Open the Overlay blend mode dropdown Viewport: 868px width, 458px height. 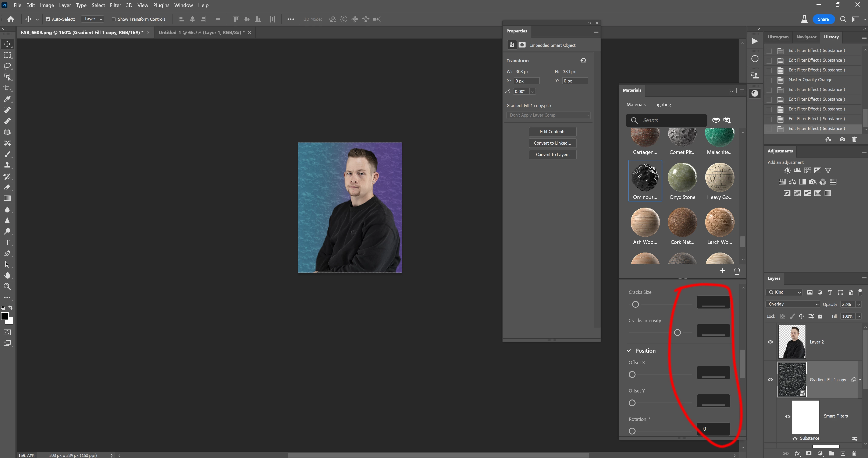pyautogui.click(x=792, y=304)
